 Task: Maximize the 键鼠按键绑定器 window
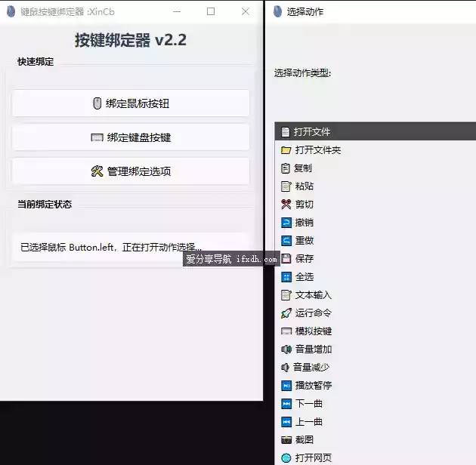coord(211,11)
